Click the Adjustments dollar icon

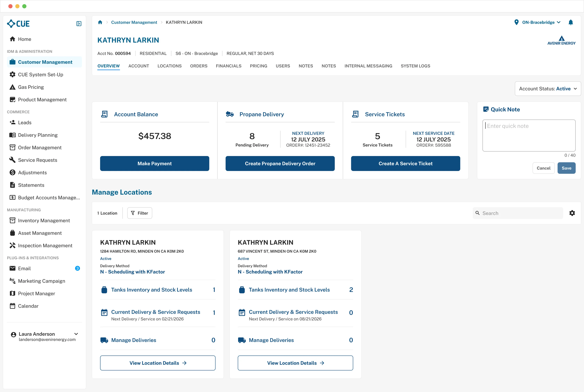[x=13, y=173]
